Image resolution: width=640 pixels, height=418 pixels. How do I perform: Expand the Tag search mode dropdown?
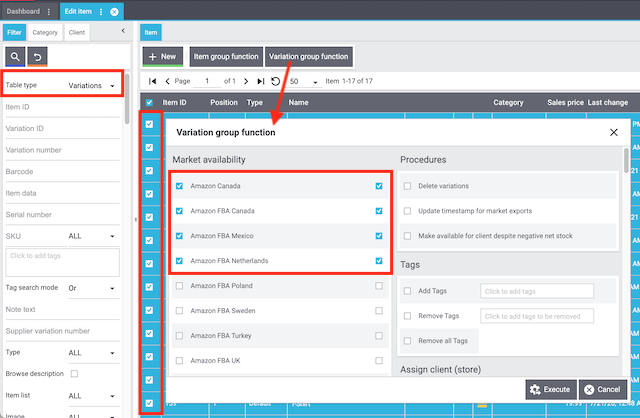(91, 288)
